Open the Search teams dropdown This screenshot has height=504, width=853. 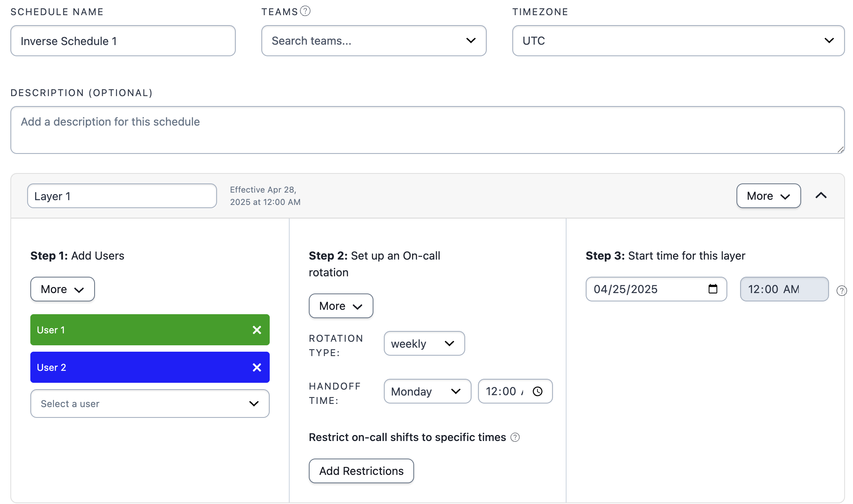coord(373,41)
